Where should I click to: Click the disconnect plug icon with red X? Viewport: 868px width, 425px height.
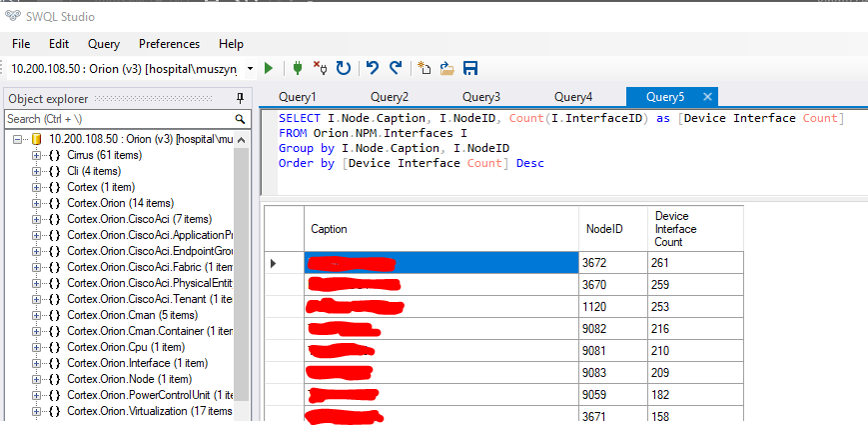click(320, 68)
